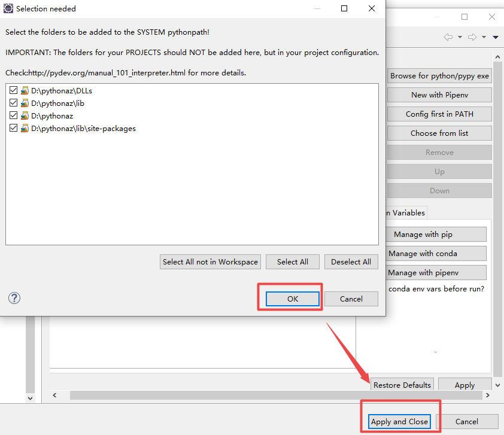Click the folder icon beside D:\pythonaz\lib\site-packages
504x435 pixels.
25,128
